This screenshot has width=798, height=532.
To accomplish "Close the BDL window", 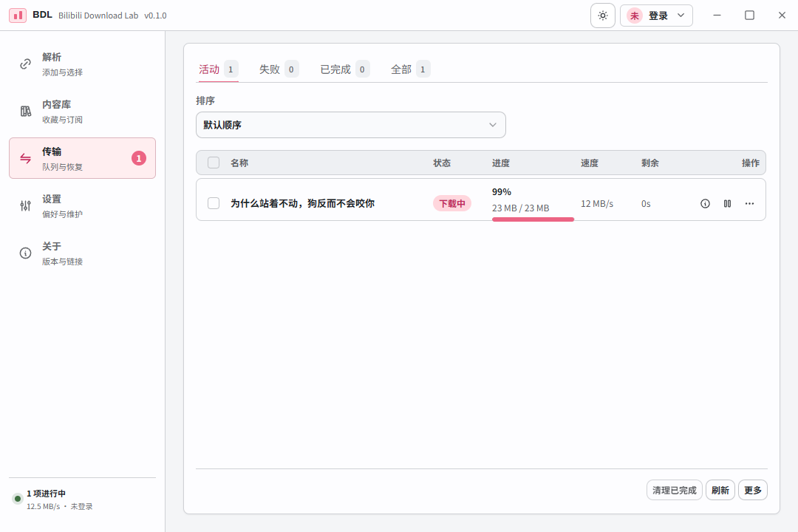I will (x=782, y=16).
